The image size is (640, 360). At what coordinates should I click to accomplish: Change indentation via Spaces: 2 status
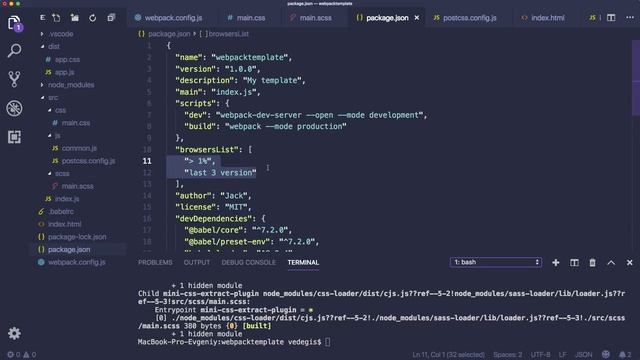507,355
